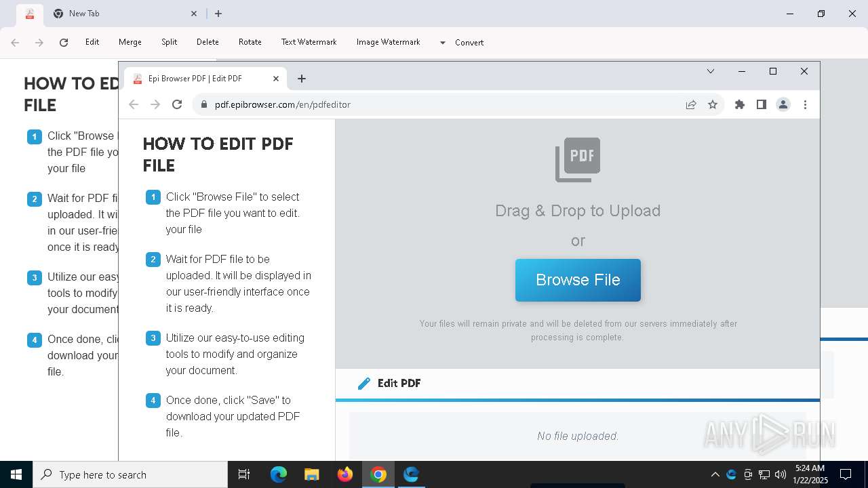Minimize the front Epi Browser window
Image resolution: width=868 pixels, height=488 pixels.
[742, 71]
